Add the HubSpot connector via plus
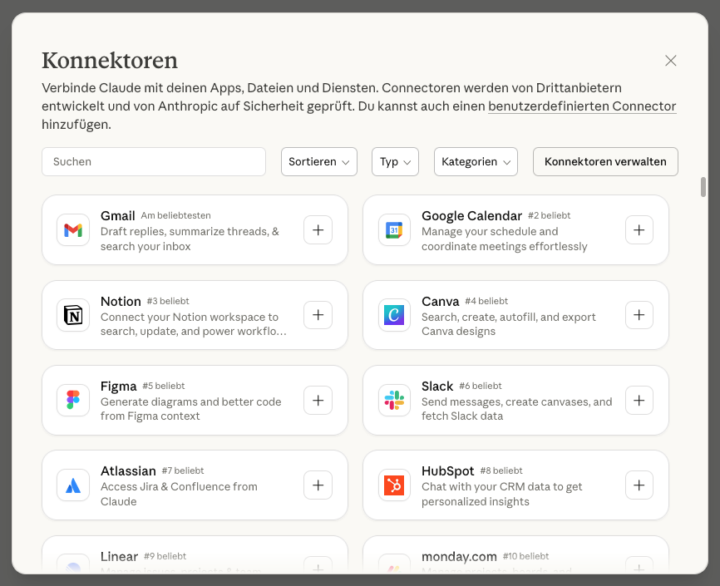Image resolution: width=720 pixels, height=586 pixels. [x=639, y=485]
